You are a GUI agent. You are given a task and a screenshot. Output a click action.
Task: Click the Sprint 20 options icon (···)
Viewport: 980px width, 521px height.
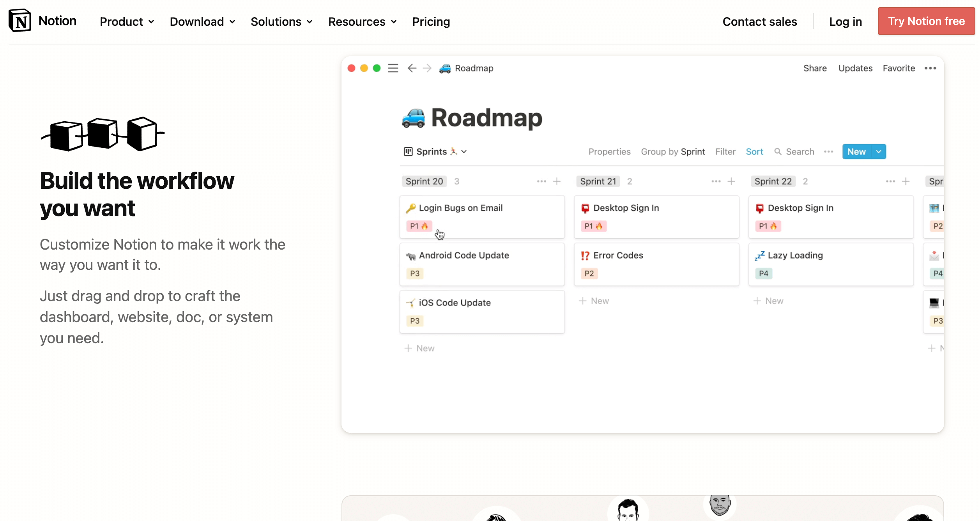[x=541, y=181]
